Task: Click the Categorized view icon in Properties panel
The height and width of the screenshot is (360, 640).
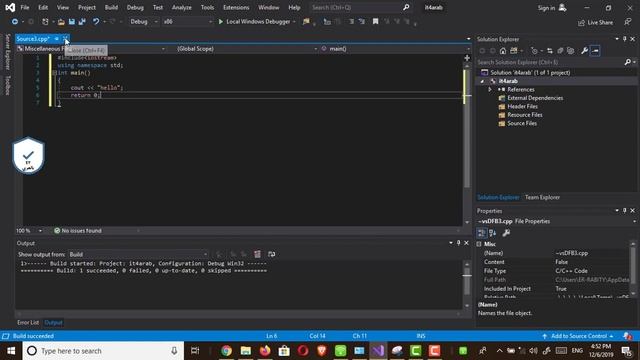Action: [x=482, y=233]
